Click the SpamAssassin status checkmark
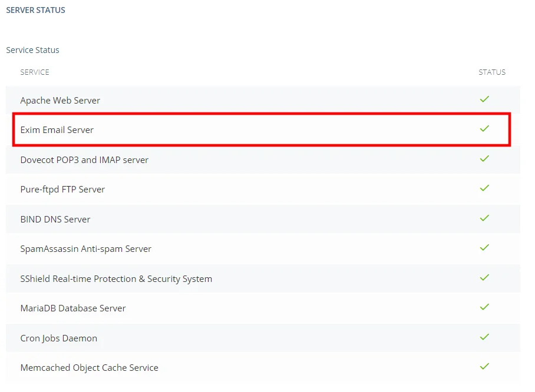535x392 pixels. pos(484,248)
